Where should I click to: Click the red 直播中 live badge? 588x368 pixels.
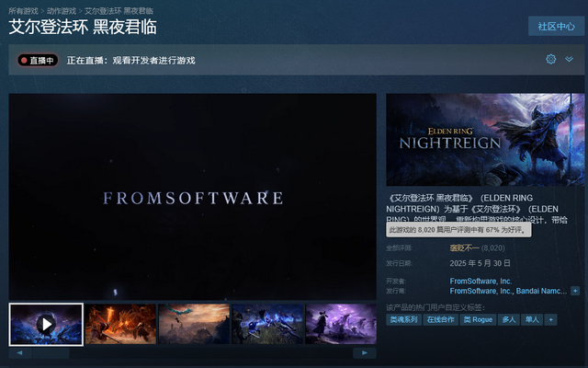click(38, 61)
